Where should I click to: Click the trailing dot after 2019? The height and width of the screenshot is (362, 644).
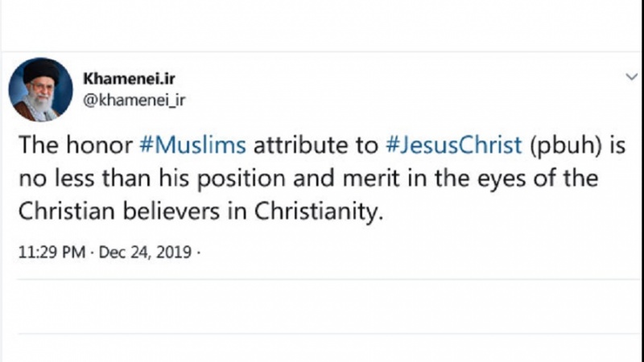198,253
